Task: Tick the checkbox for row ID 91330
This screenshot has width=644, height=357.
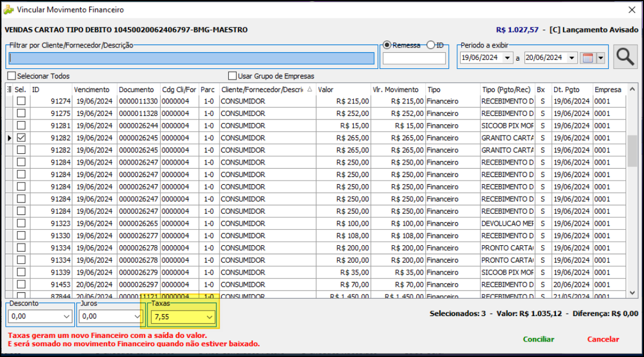Action: click(21, 236)
